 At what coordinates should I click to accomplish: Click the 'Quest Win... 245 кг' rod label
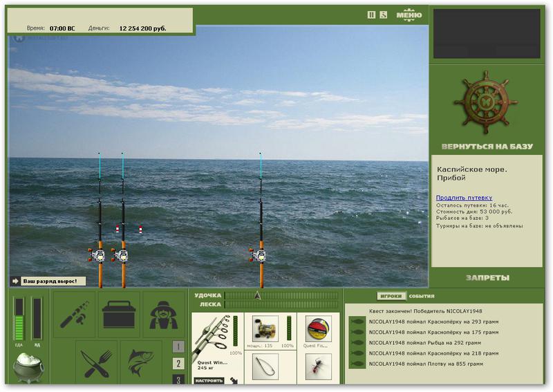[212, 365]
